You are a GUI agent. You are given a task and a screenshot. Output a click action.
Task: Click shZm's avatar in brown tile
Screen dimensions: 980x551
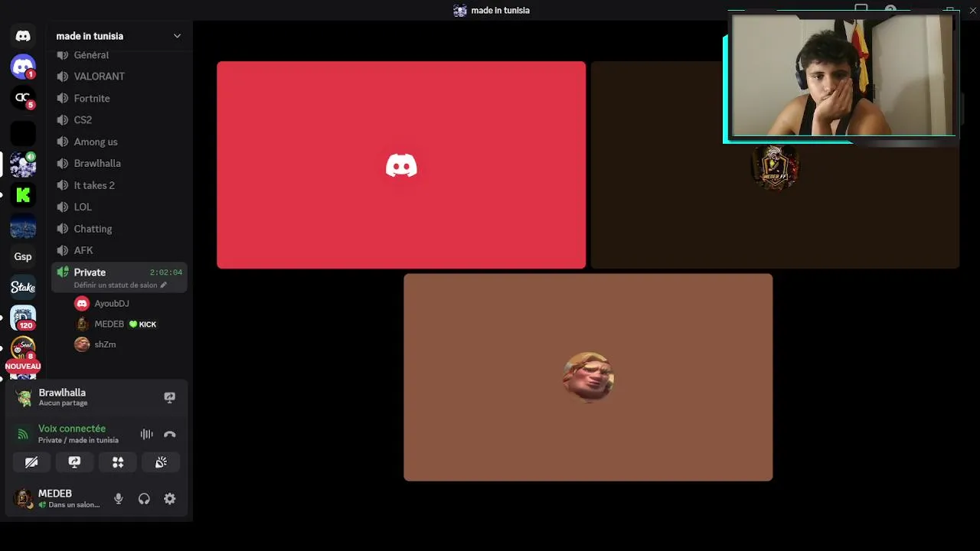point(588,377)
